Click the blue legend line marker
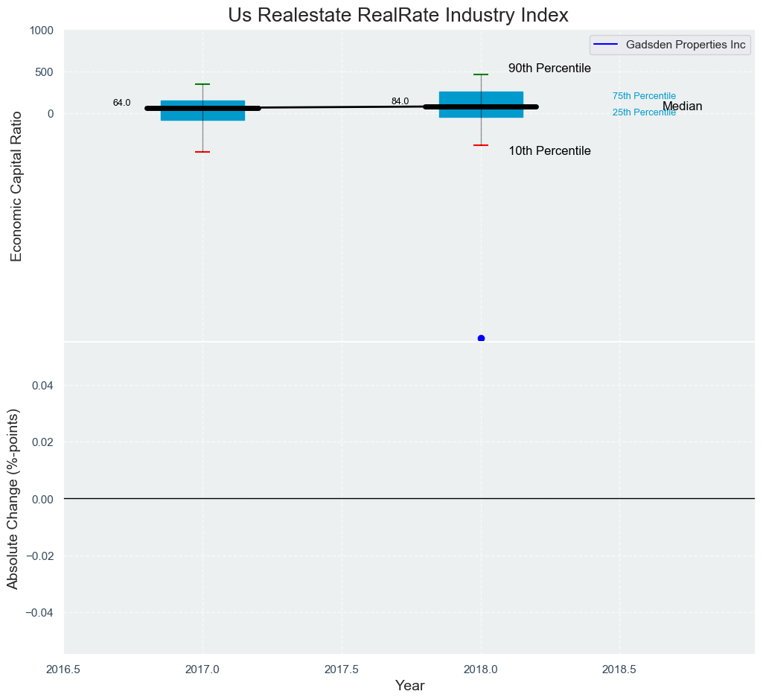The width and height of the screenshot is (763, 700). point(606,45)
